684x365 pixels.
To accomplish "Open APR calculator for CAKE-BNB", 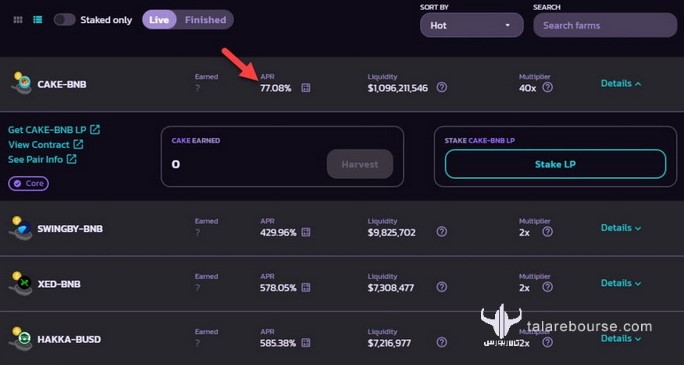I will click(306, 88).
